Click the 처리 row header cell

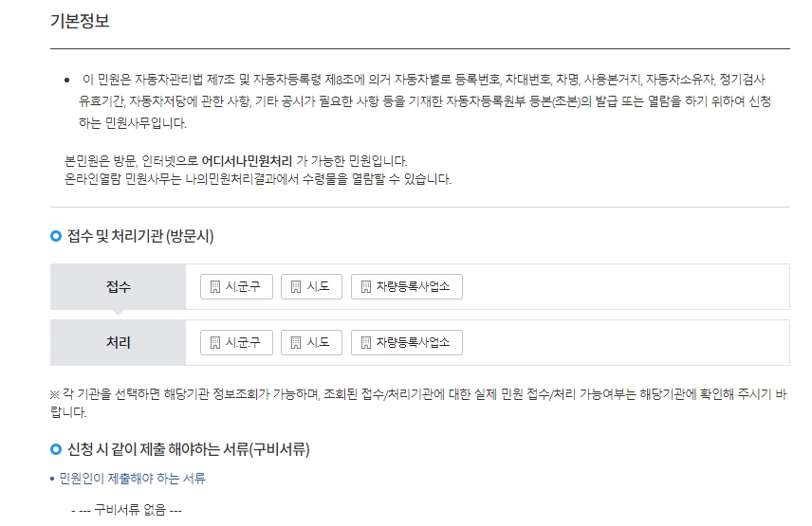[x=119, y=342]
